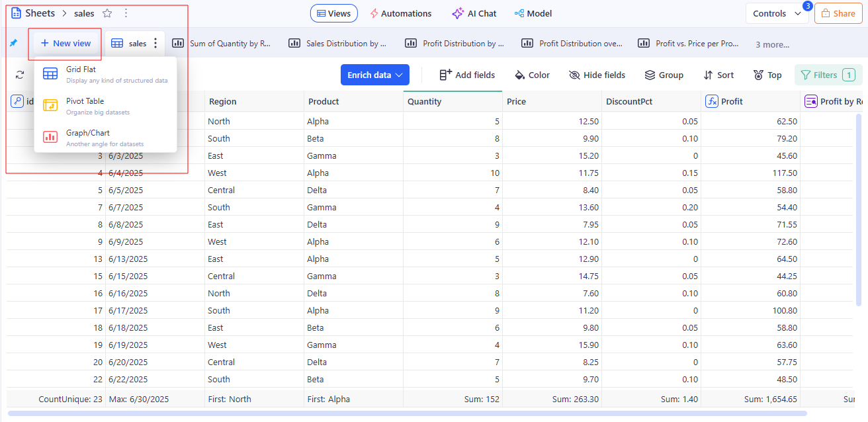Click the pin icon left of New view

pos(13,43)
